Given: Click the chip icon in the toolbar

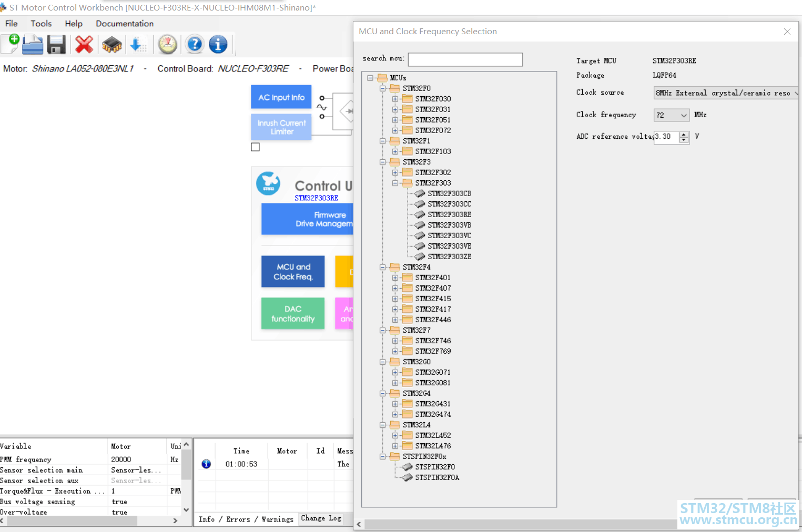Looking at the screenshot, I should (x=112, y=45).
